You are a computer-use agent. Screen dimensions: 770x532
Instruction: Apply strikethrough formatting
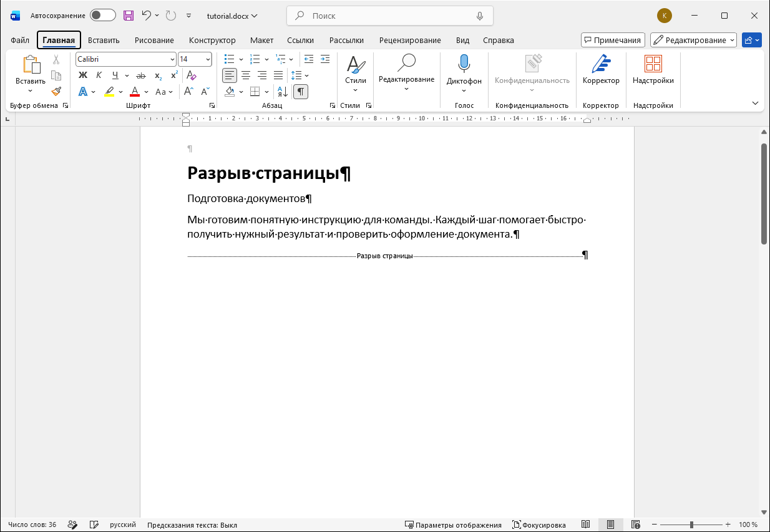[x=141, y=75]
